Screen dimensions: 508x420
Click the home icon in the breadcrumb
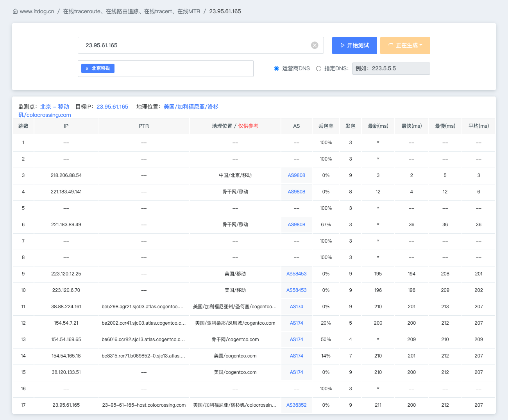pyautogui.click(x=15, y=11)
